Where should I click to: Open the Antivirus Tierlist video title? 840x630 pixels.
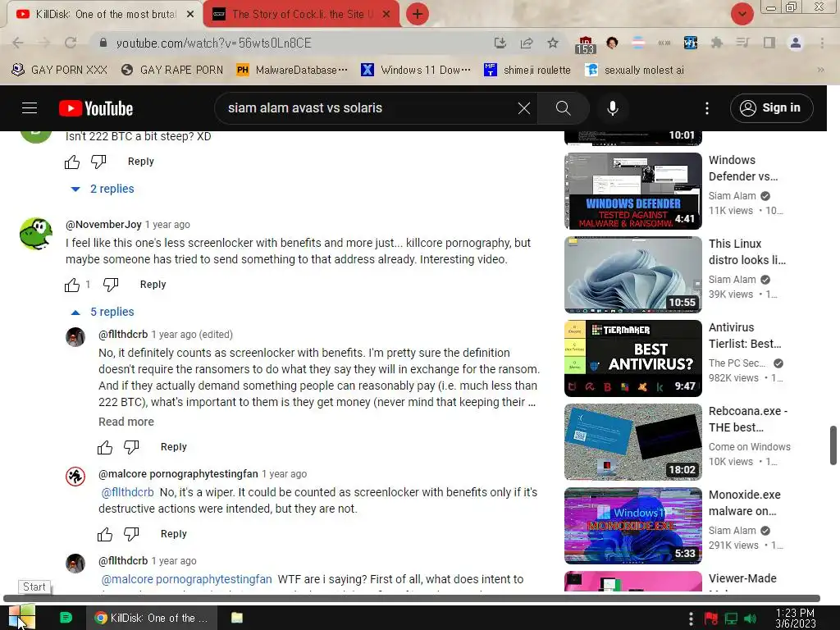point(745,336)
